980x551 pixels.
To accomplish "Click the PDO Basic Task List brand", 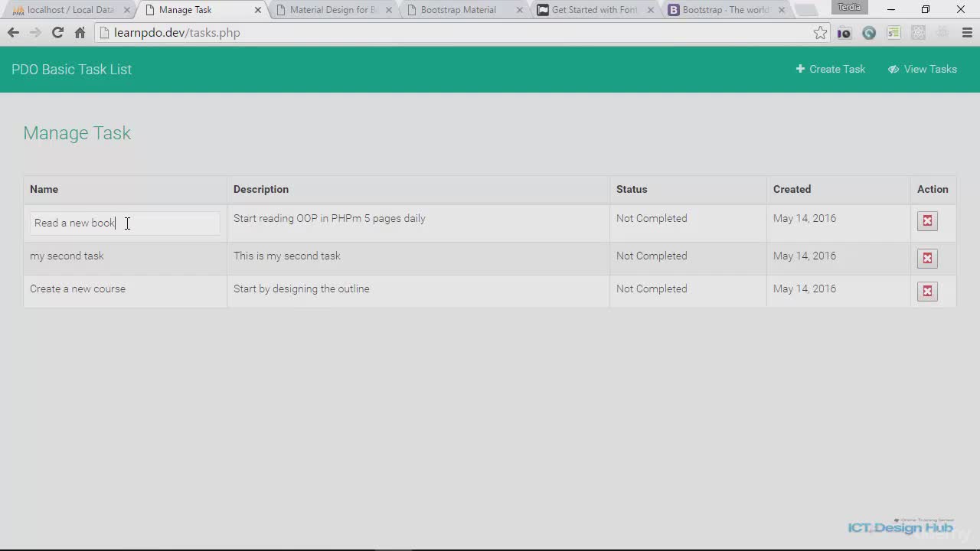I will [71, 69].
